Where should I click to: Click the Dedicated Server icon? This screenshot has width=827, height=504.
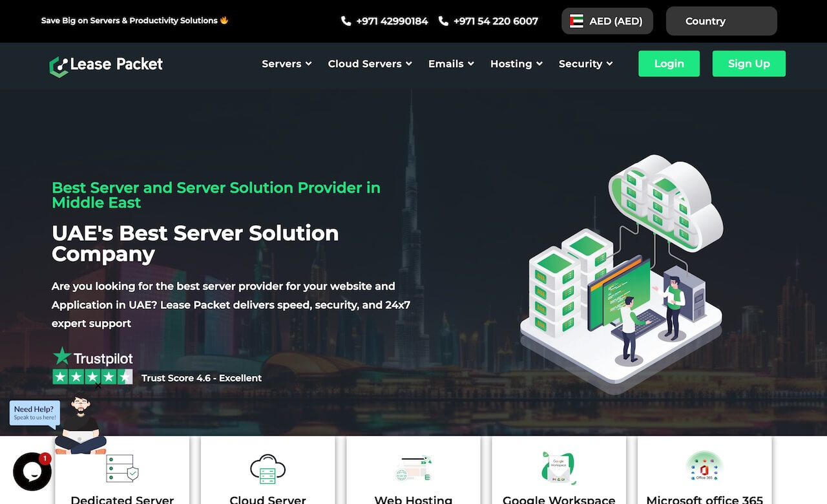(x=122, y=468)
